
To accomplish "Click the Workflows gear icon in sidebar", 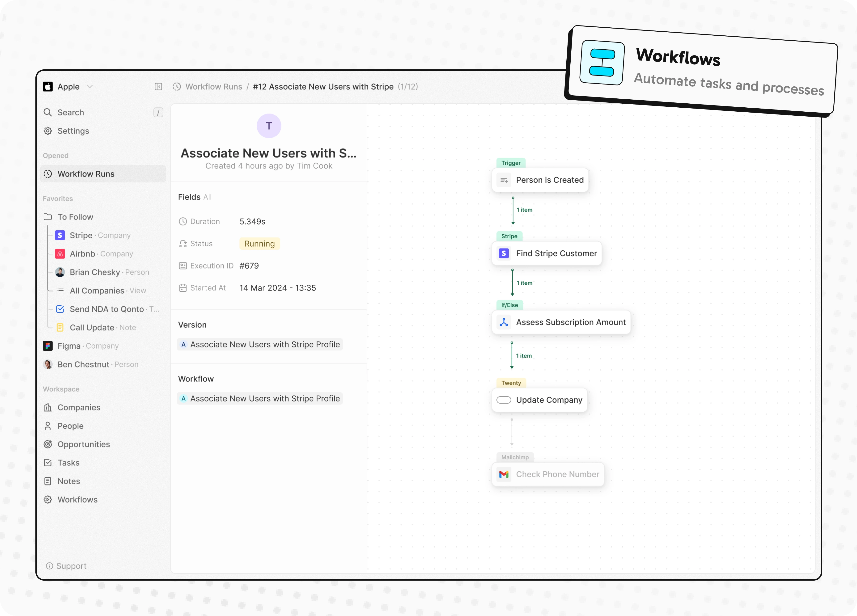I will click(48, 499).
